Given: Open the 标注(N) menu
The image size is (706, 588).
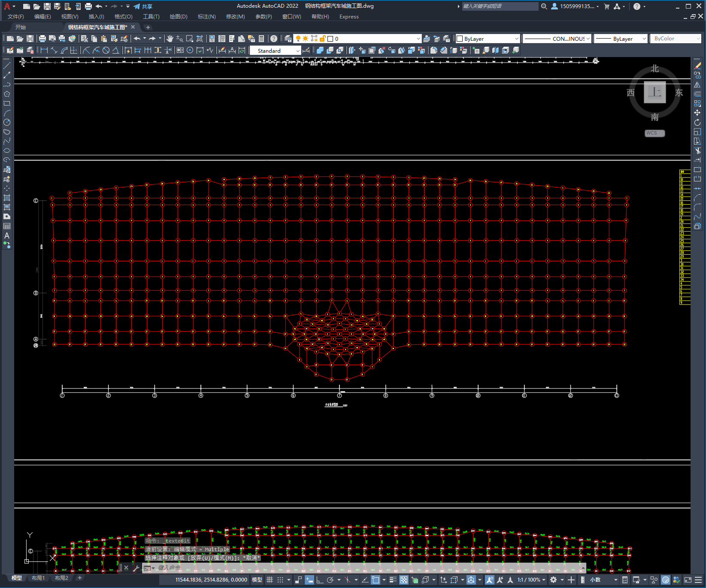Looking at the screenshot, I should 206,17.
